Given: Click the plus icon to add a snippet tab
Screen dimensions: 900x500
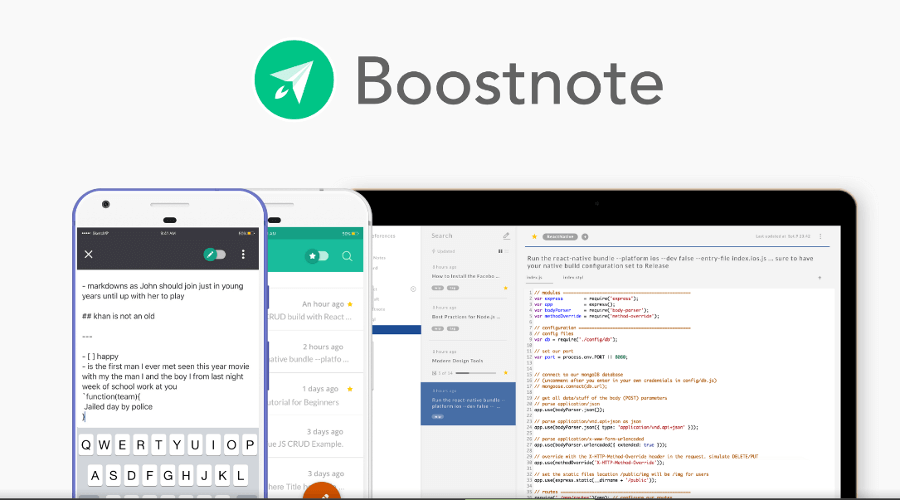Looking at the screenshot, I should point(820,278).
